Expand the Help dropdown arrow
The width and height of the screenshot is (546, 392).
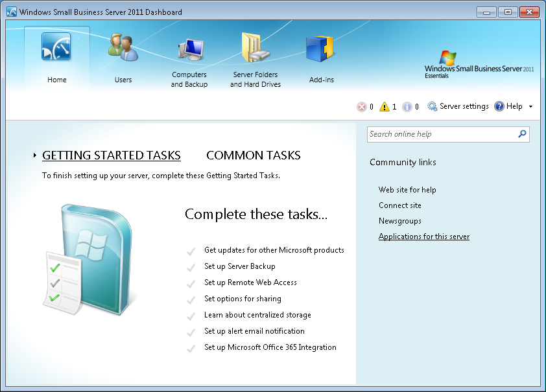click(530, 106)
